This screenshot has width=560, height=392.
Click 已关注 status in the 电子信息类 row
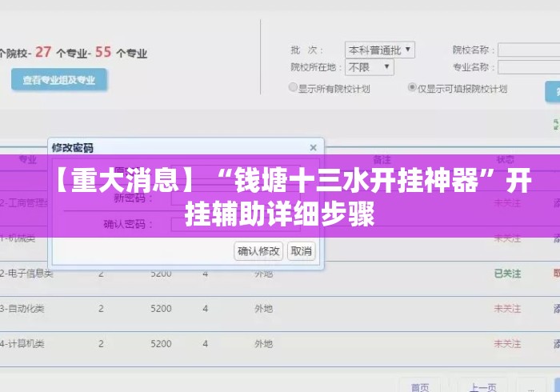tap(507, 274)
